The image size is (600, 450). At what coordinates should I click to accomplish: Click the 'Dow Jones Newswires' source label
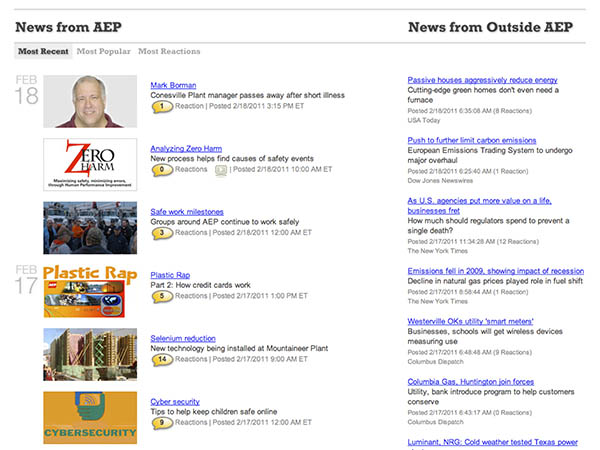tap(440, 181)
